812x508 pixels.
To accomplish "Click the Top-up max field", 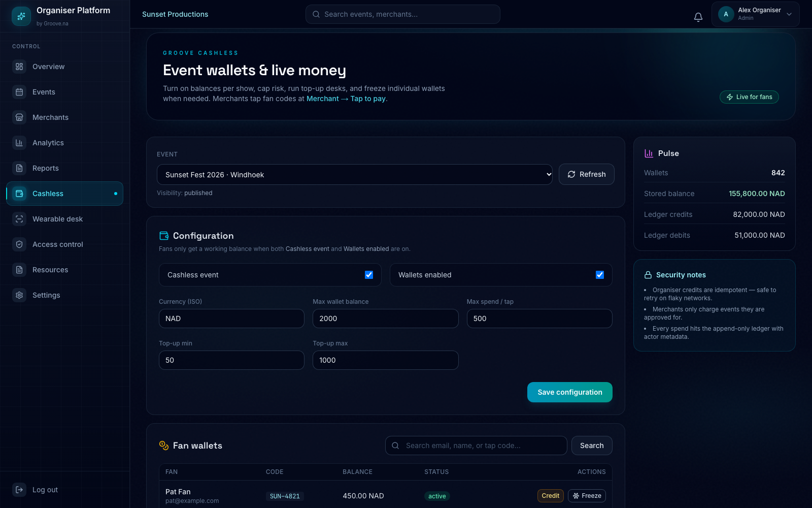I will 386,360.
